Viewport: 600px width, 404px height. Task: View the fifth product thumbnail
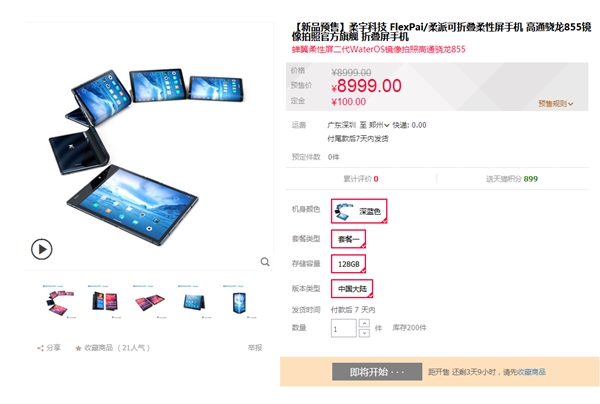point(240,302)
